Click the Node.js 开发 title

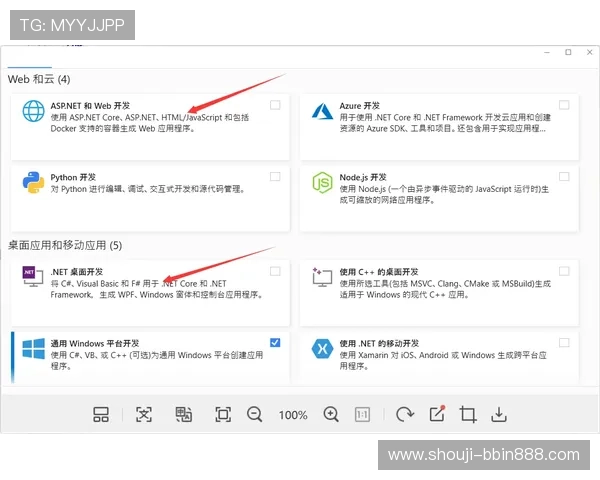point(363,177)
